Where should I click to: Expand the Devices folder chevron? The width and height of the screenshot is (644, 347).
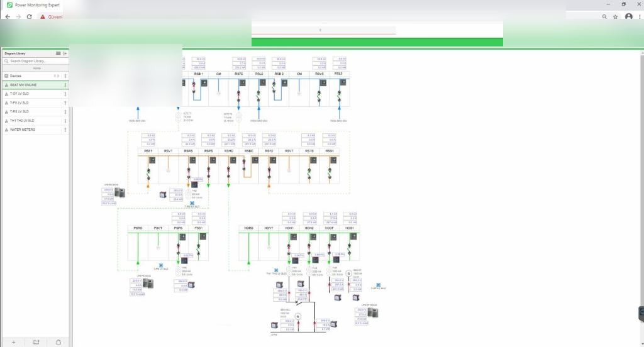coord(58,76)
